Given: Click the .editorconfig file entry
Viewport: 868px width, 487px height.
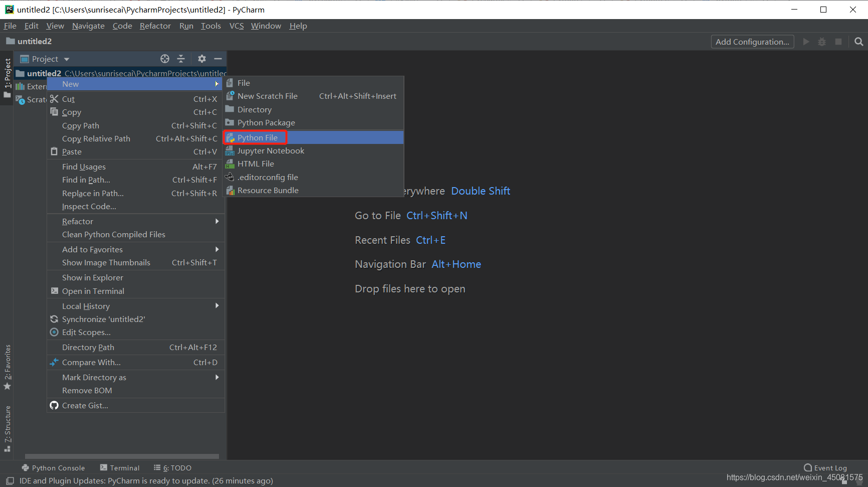Looking at the screenshot, I should point(313,177).
